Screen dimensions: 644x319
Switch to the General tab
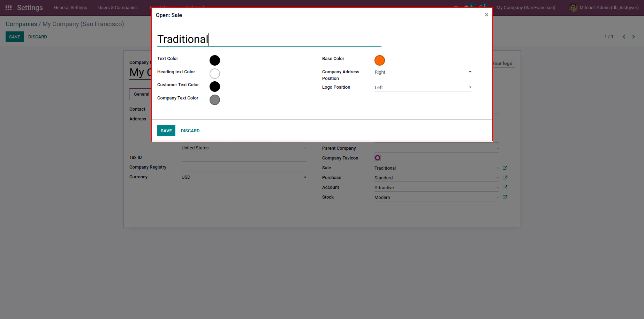[141, 94]
